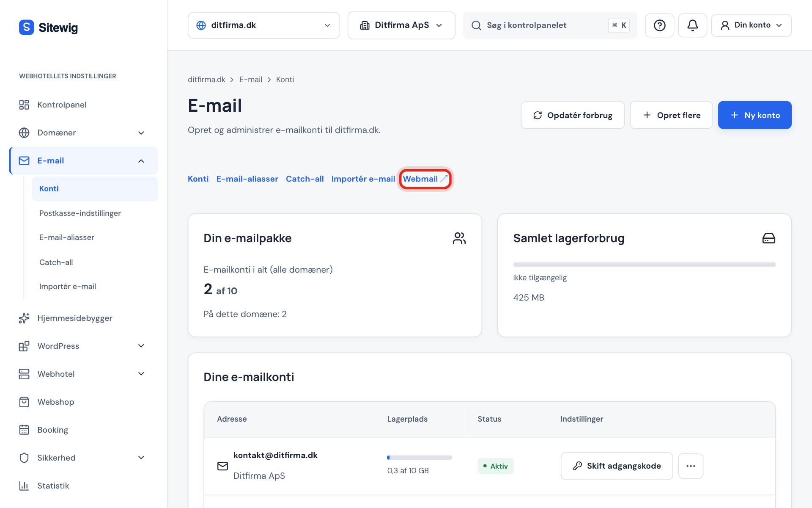This screenshot has height=508, width=812.
Task: Click ditfirma.dk breadcrumb link
Action: click(206, 80)
